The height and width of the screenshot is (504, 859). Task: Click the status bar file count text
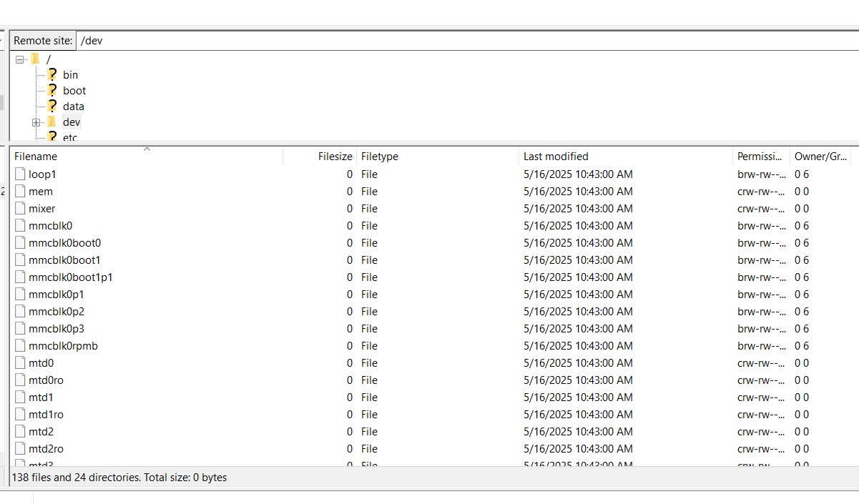119,478
